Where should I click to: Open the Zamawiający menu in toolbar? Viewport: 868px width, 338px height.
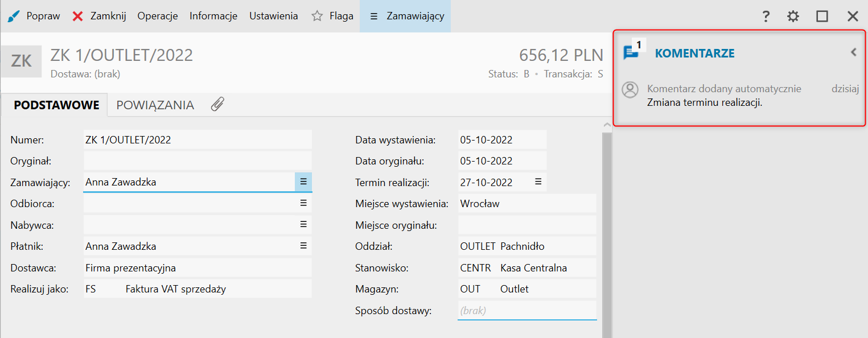click(x=405, y=16)
